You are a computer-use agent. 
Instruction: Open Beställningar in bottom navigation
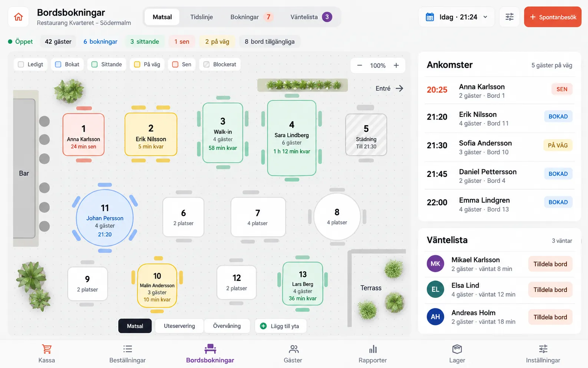point(128,354)
